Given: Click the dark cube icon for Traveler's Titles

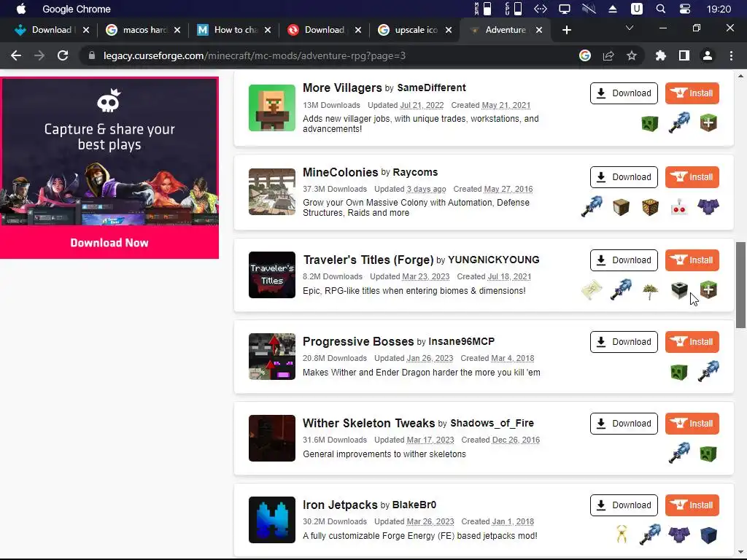Looking at the screenshot, I should pyautogui.click(x=679, y=289).
